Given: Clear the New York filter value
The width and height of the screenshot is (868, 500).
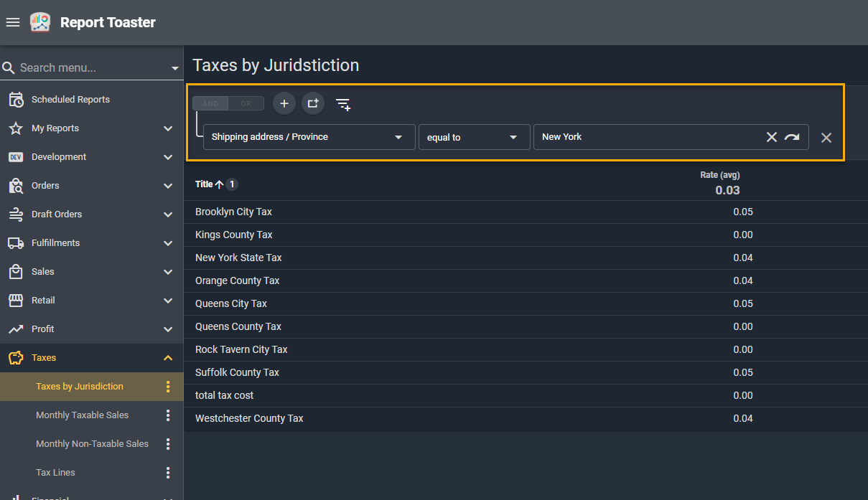Looking at the screenshot, I should (771, 137).
